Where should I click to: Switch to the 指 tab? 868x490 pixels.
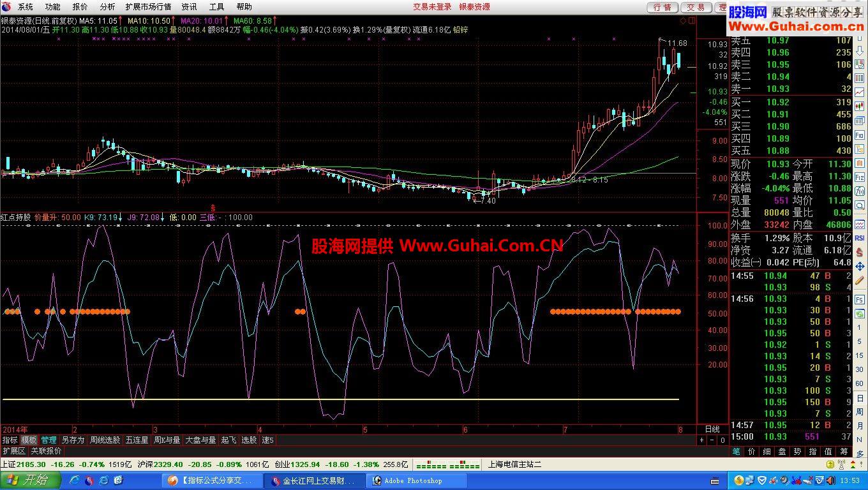pyautogui.click(x=812, y=451)
